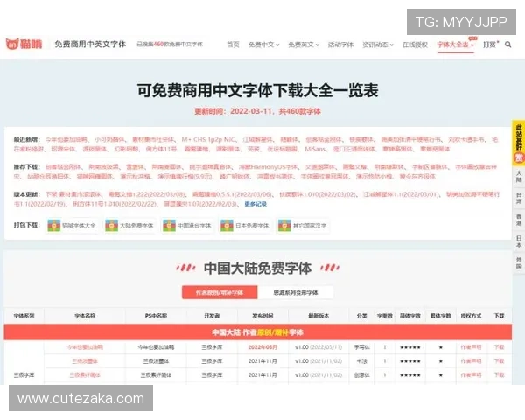The width and height of the screenshot is (525, 420).
Task: Click the PS中名称 column header
Action: pos(156,316)
